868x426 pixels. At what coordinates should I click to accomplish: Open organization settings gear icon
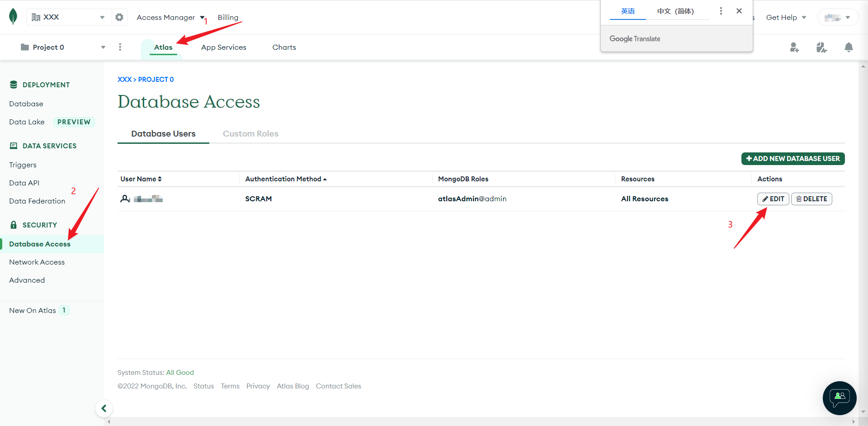[x=119, y=17]
